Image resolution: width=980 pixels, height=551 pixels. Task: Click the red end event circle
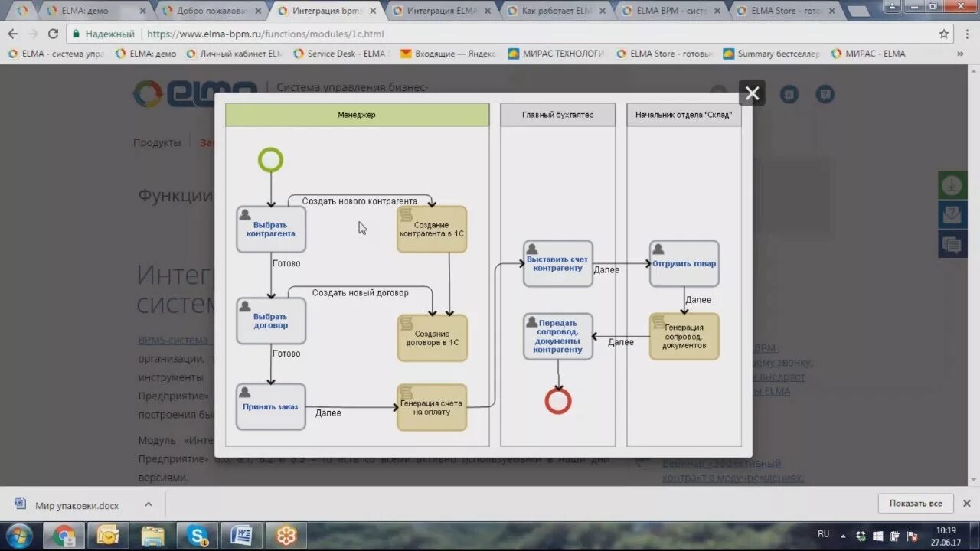[x=558, y=401]
